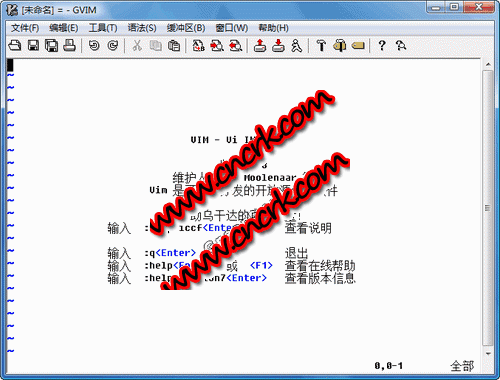Click the 查看版本信息 text
Image resolution: width=500 pixels, height=380 pixels.
click(x=320, y=278)
